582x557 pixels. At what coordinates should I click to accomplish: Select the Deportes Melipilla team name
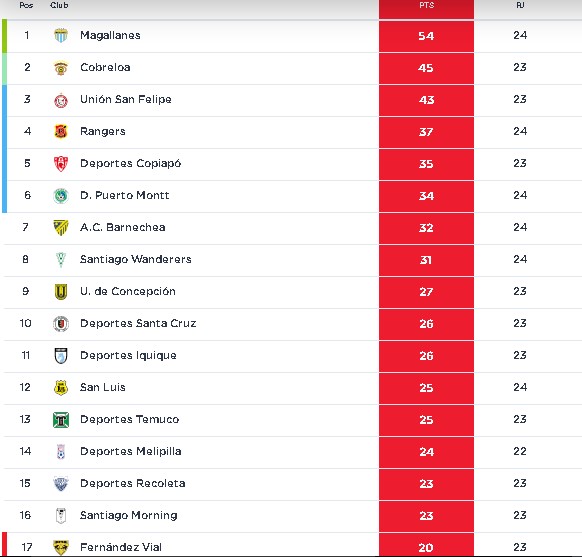click(x=131, y=451)
